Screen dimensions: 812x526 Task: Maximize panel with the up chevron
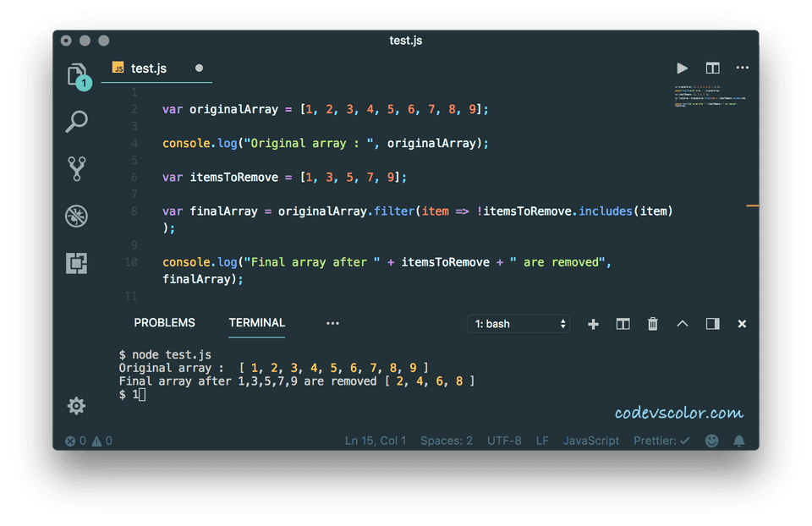point(683,324)
